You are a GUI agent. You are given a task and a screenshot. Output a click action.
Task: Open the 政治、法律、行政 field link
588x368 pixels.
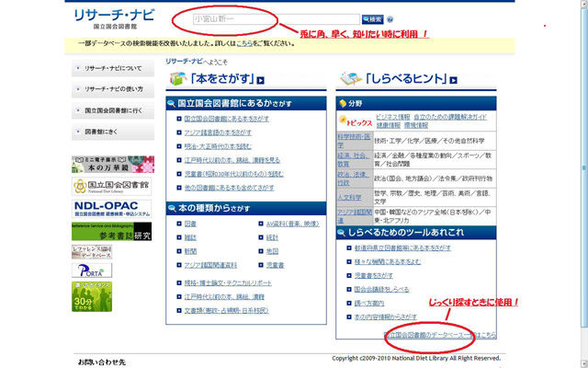[355, 178]
